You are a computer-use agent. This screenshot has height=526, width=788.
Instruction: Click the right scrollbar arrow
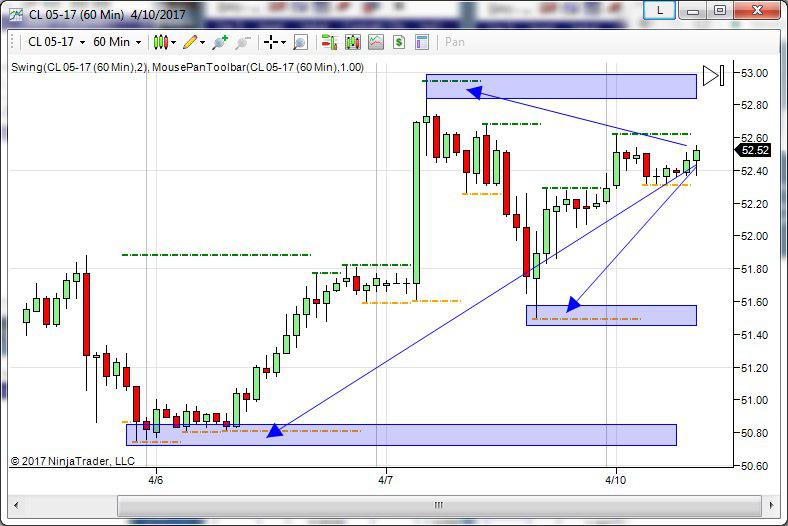click(771, 505)
